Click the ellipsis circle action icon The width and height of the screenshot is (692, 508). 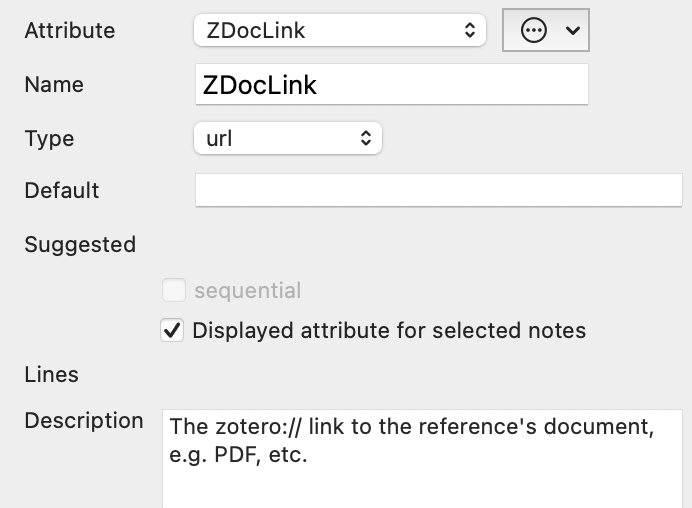(535, 30)
